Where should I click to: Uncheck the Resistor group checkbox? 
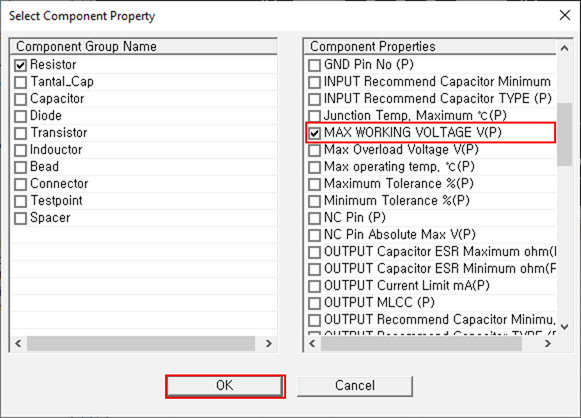tap(20, 65)
